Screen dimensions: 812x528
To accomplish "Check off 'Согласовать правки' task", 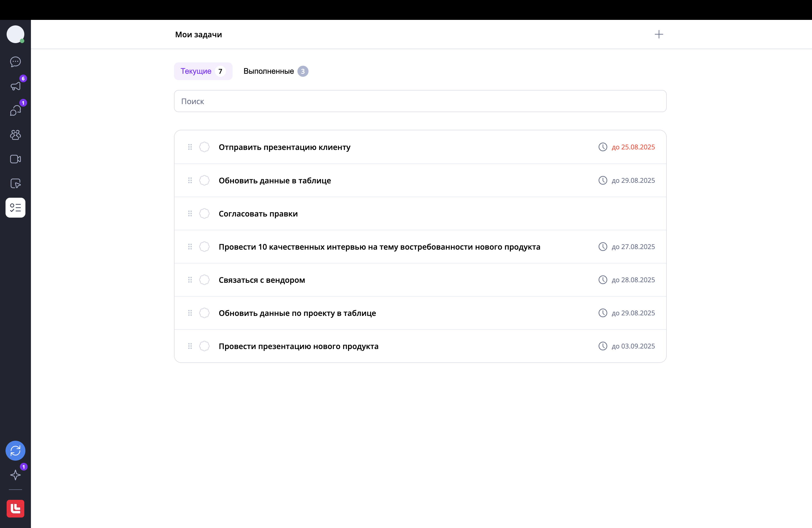I will (204, 213).
